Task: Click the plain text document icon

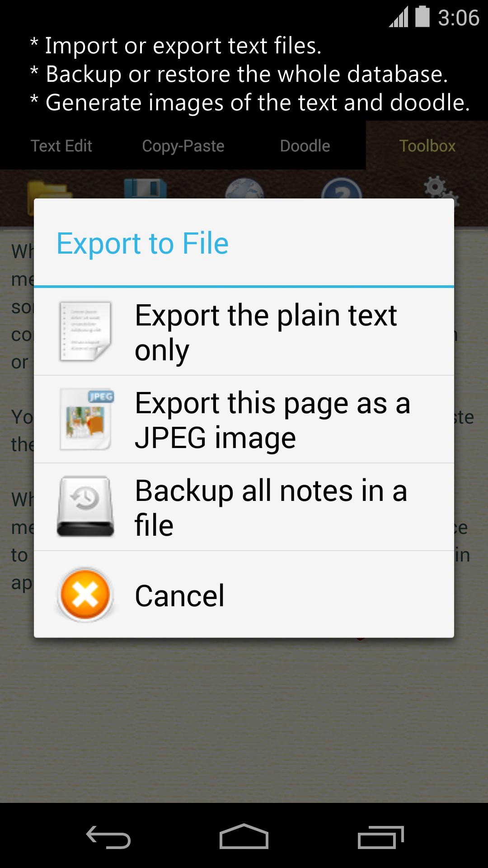Action: (85, 332)
